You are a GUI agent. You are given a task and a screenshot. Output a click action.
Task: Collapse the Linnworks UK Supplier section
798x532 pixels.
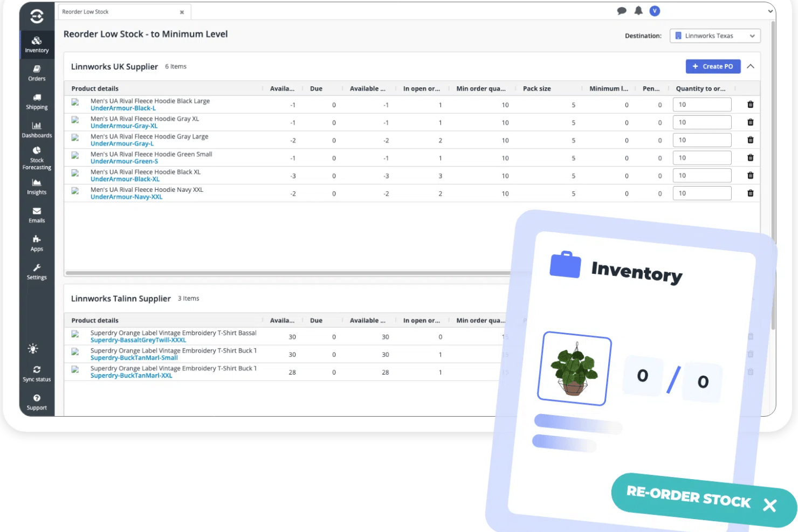point(751,66)
